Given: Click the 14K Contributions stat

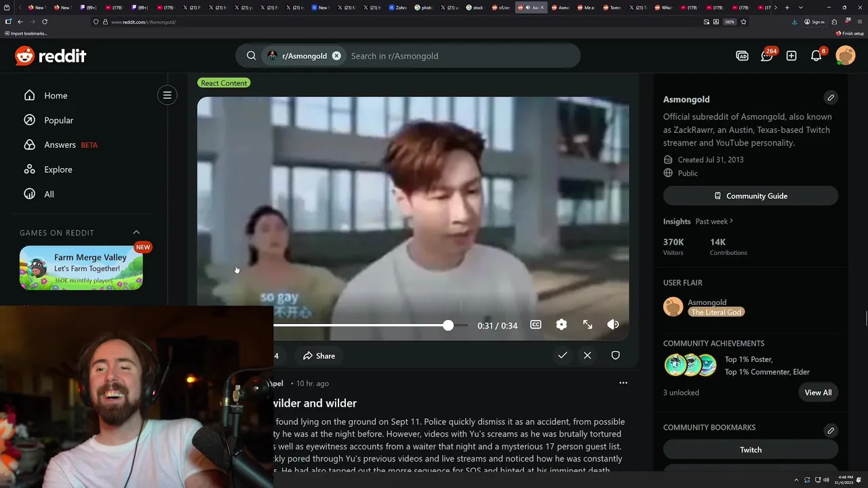Looking at the screenshot, I should coord(728,247).
